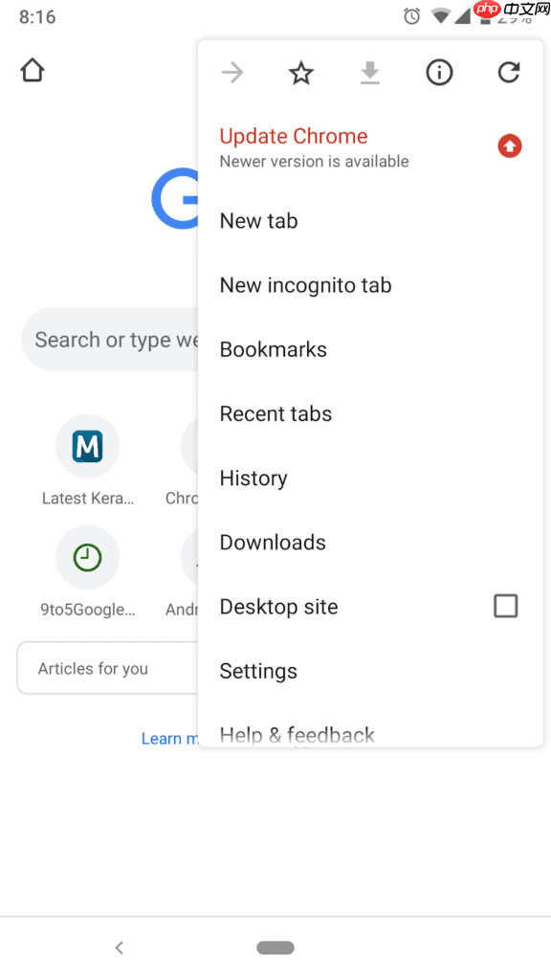The height and width of the screenshot is (980, 551).
Task: Open Downloads from the menu
Action: point(273,542)
